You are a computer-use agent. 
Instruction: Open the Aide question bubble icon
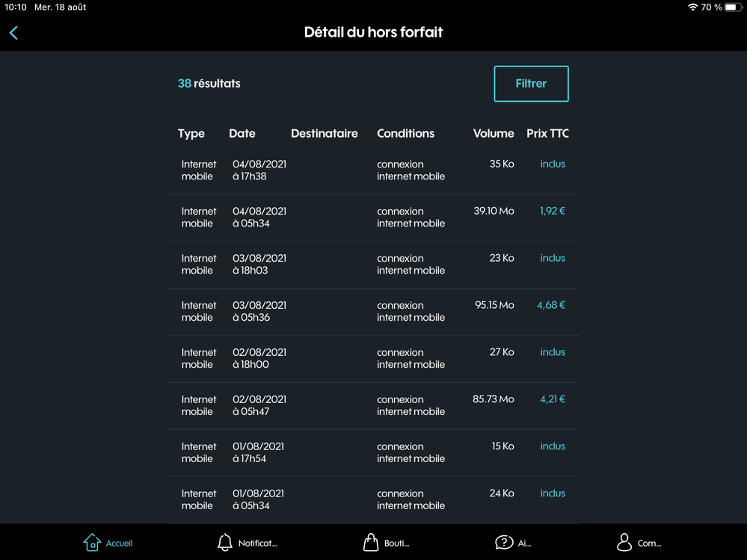point(504,542)
